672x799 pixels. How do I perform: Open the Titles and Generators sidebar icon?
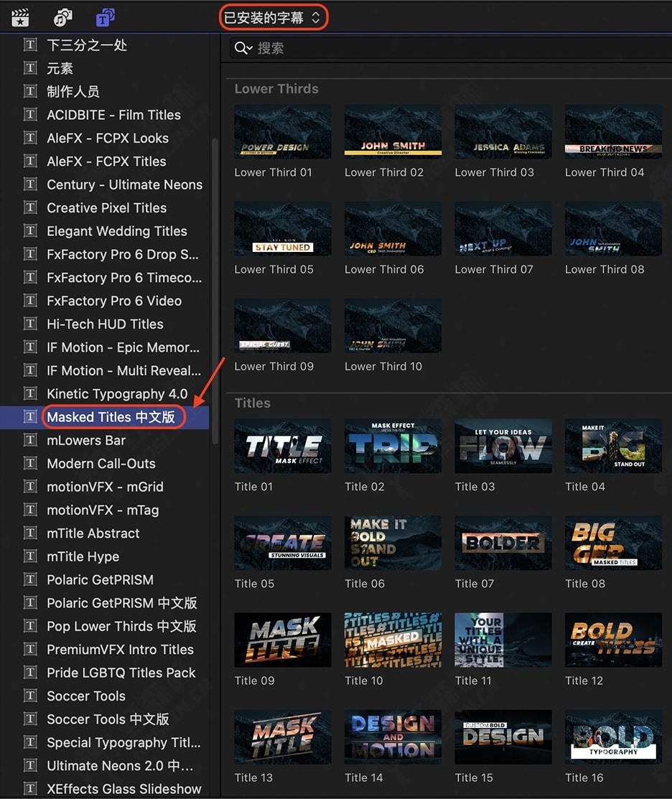[x=105, y=17]
